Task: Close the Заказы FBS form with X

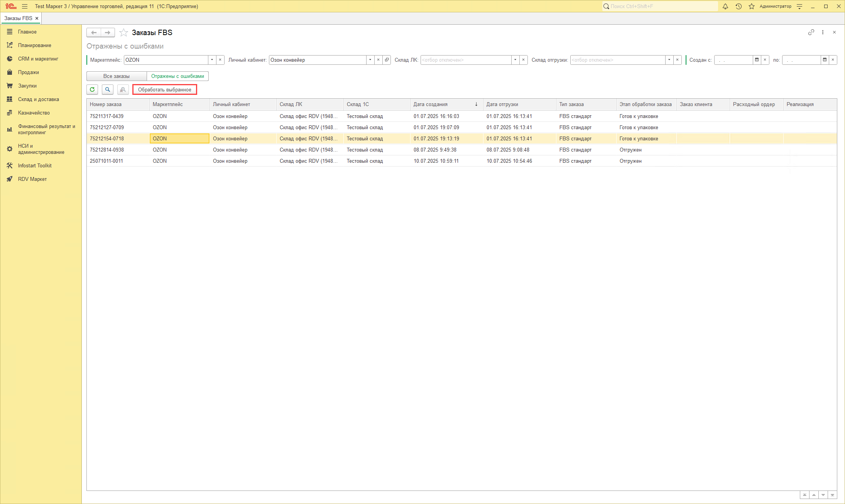Action: pyautogui.click(x=834, y=32)
